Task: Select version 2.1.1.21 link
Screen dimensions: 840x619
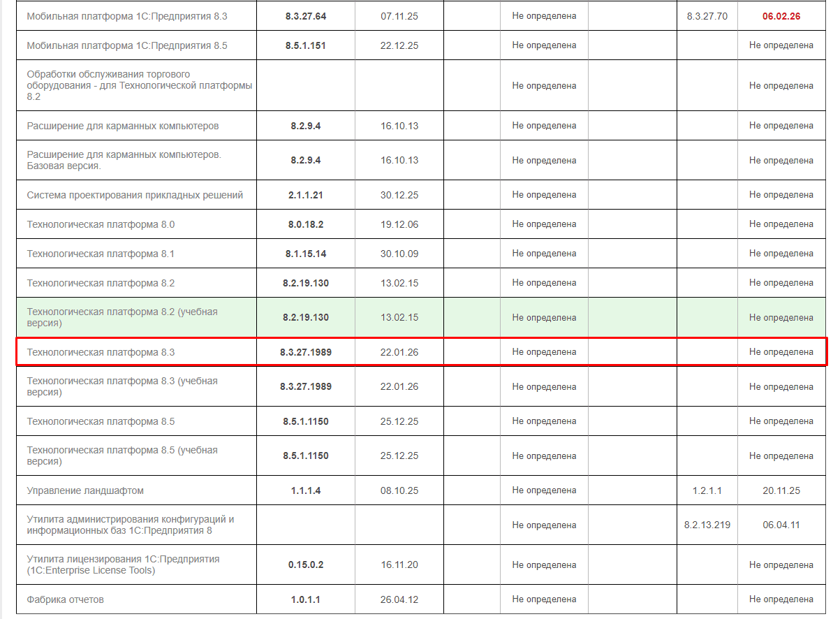Action: tap(305, 195)
